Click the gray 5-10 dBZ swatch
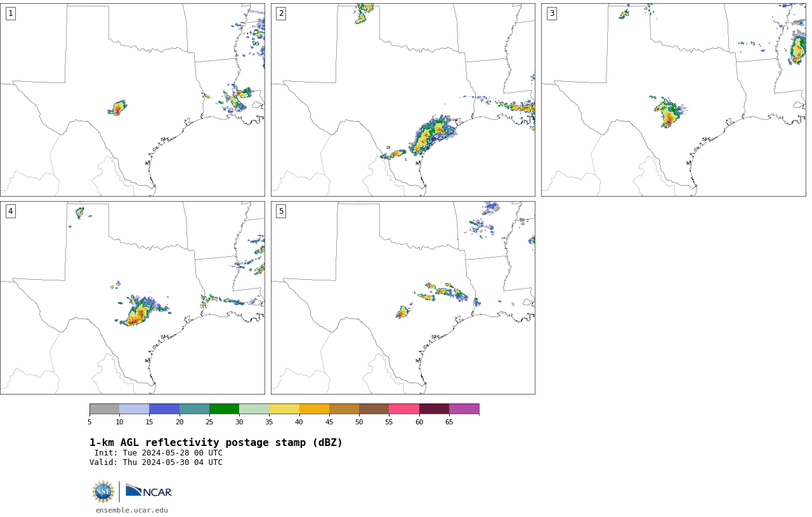The image size is (812, 517). [x=104, y=409]
